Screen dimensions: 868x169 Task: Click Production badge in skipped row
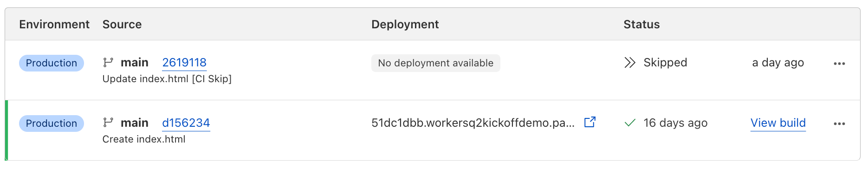point(52,63)
